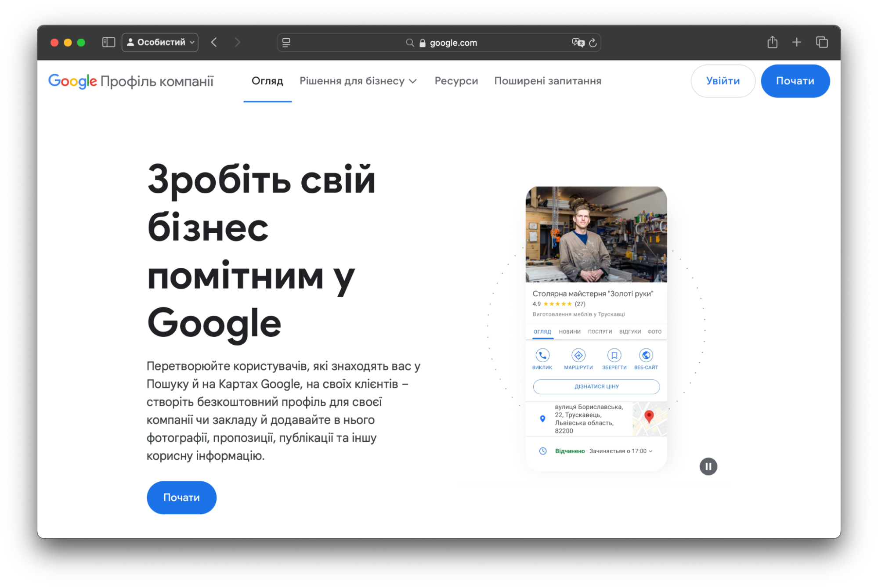The width and height of the screenshot is (878, 588).
Task: Open the page reader menu icon
Action: (286, 43)
